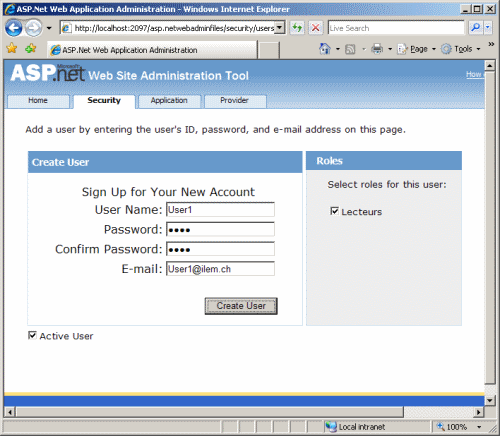Select the ASP.Net Web Application Administration browser tab
Viewport: 500px width, 436px height.
click(152, 50)
